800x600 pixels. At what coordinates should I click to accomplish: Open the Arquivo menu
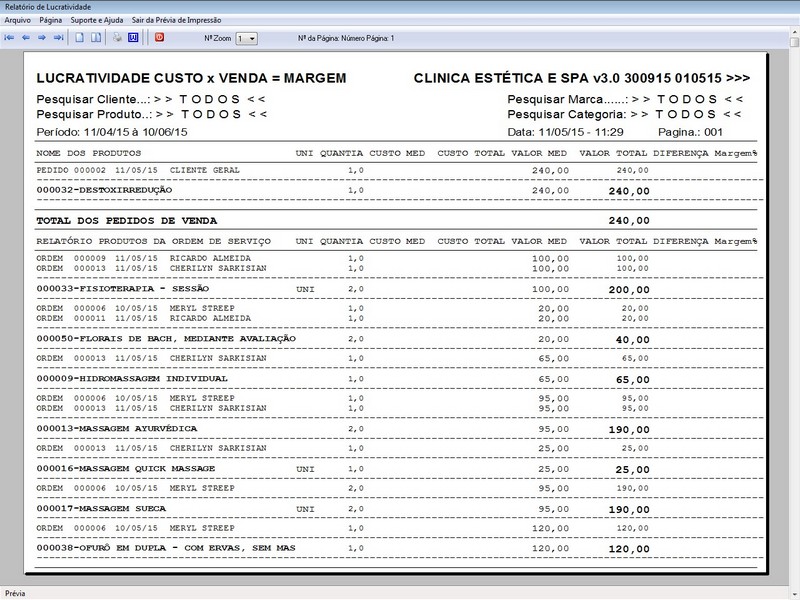[17, 20]
